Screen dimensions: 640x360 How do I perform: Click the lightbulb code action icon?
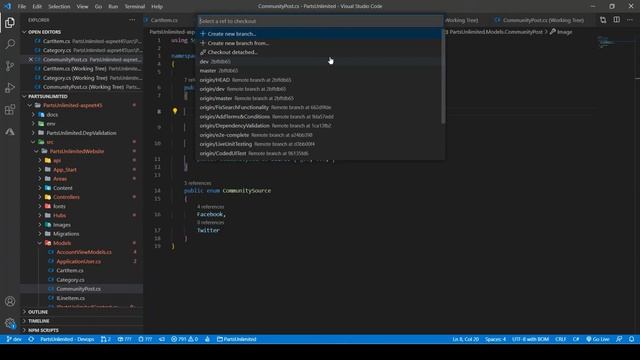pos(175,111)
